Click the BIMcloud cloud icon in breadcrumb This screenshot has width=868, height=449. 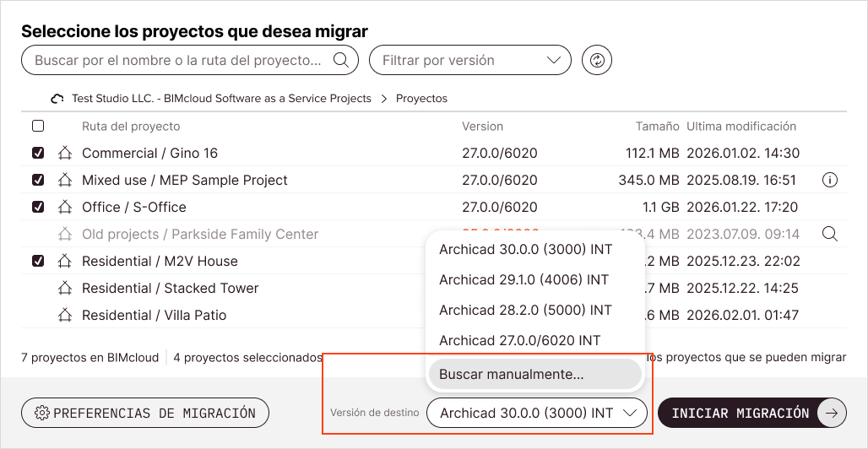pyautogui.click(x=57, y=99)
